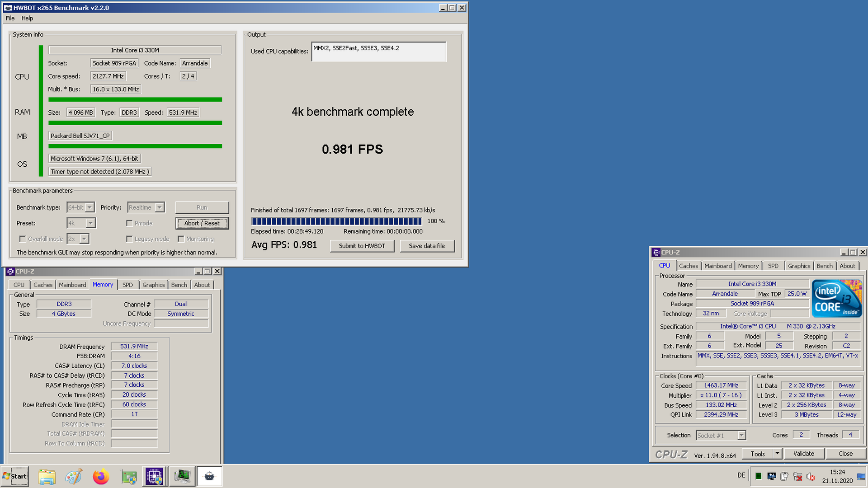Click the Run button
Screen dimensions: 868x488
(x=202, y=207)
